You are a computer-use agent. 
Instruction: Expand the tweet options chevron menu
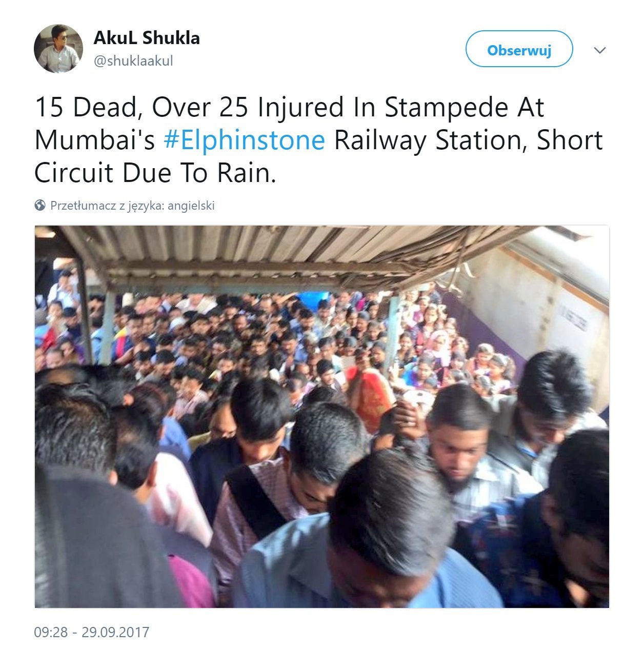(599, 50)
